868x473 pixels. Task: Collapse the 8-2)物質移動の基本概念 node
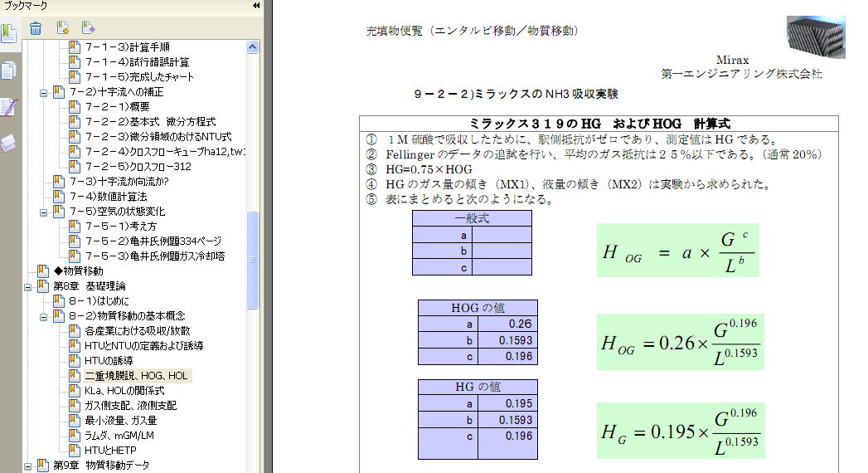43,317
